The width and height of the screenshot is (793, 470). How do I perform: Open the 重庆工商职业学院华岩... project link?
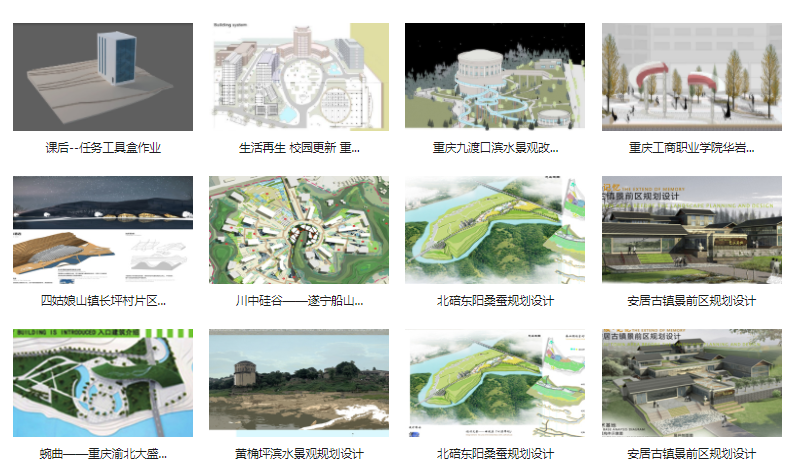coord(691,147)
